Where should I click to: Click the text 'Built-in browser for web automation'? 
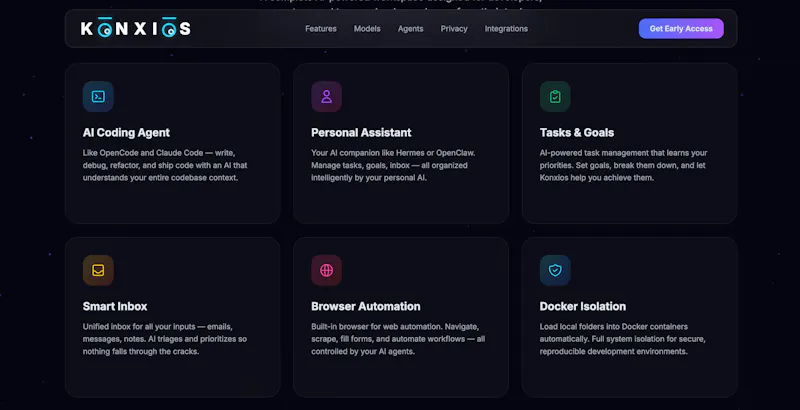[377, 326]
